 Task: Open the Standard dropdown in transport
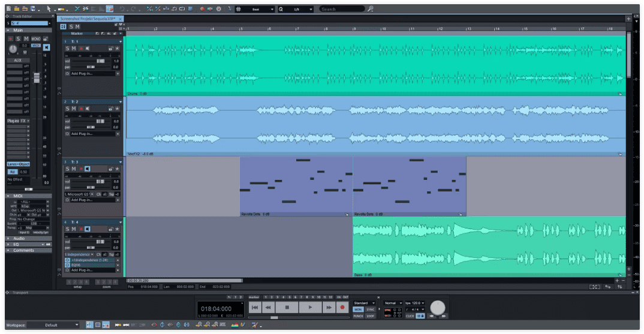[x=365, y=303]
